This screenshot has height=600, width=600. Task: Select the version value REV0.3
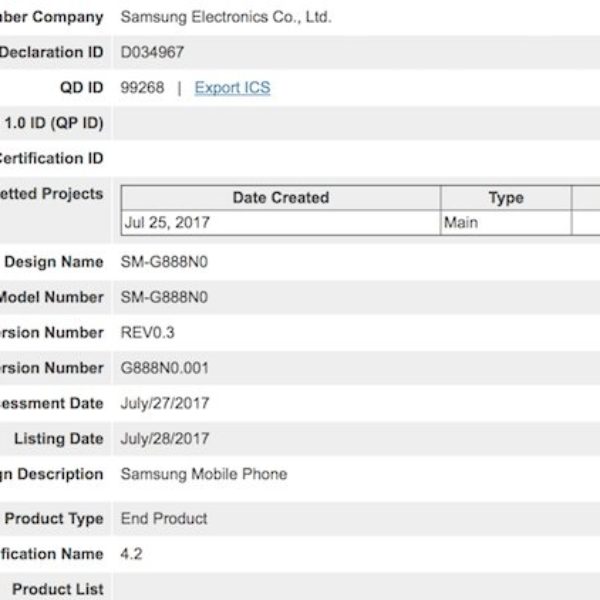[x=148, y=333]
